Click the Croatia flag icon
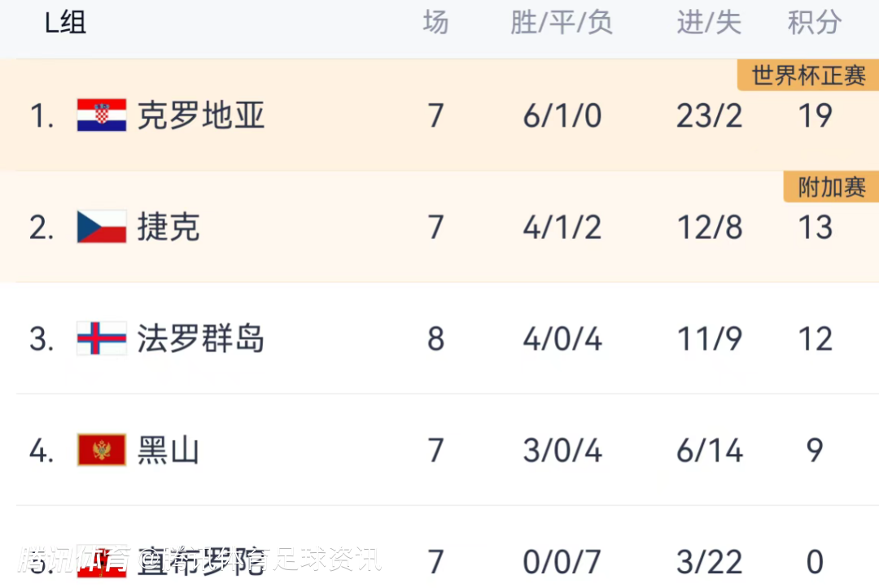This screenshot has height=588, width=879. tap(102, 115)
